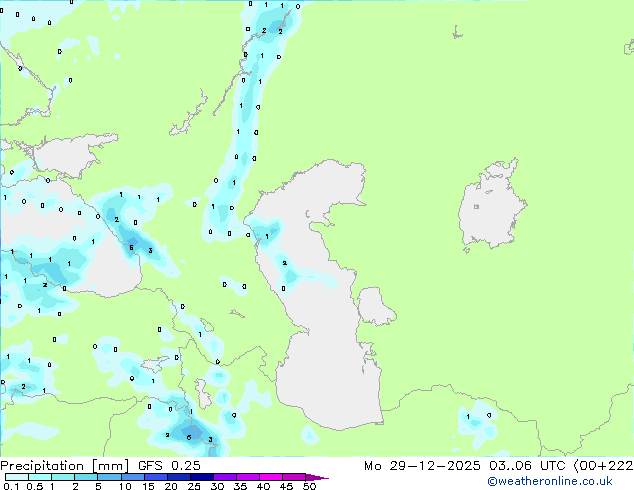The width and height of the screenshot is (634, 490).
Task: Click the "Mo 29-12-2025" date text
Action: (x=422, y=466)
